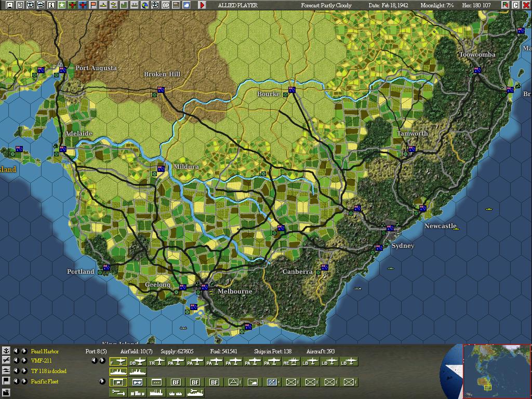
Task: Previous task force arrow beside TF 118
Action: tap(16, 370)
